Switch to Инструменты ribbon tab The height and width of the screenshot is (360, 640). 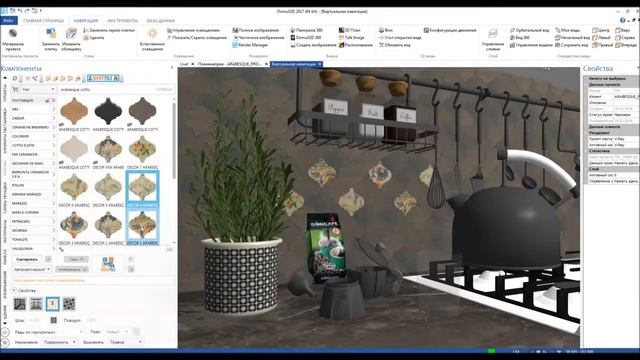[x=122, y=20]
